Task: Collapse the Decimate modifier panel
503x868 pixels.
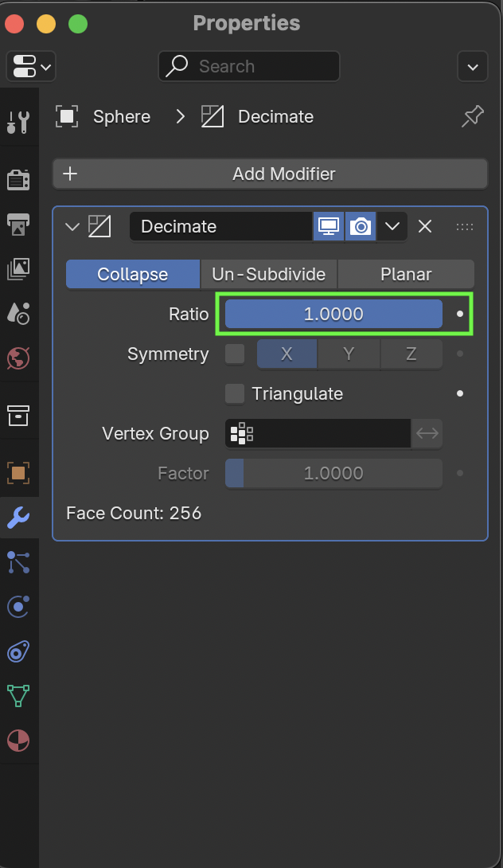Action: (72, 227)
